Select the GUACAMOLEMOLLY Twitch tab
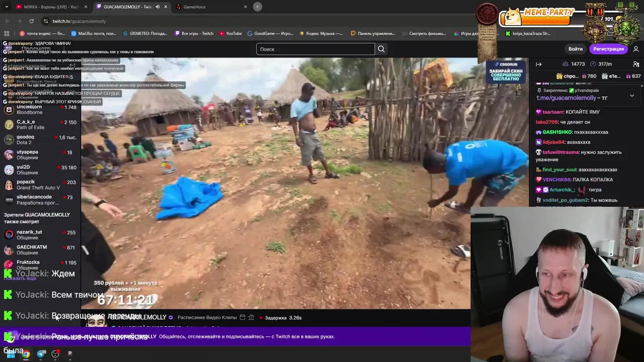This screenshot has height=362, width=644. pos(128,7)
